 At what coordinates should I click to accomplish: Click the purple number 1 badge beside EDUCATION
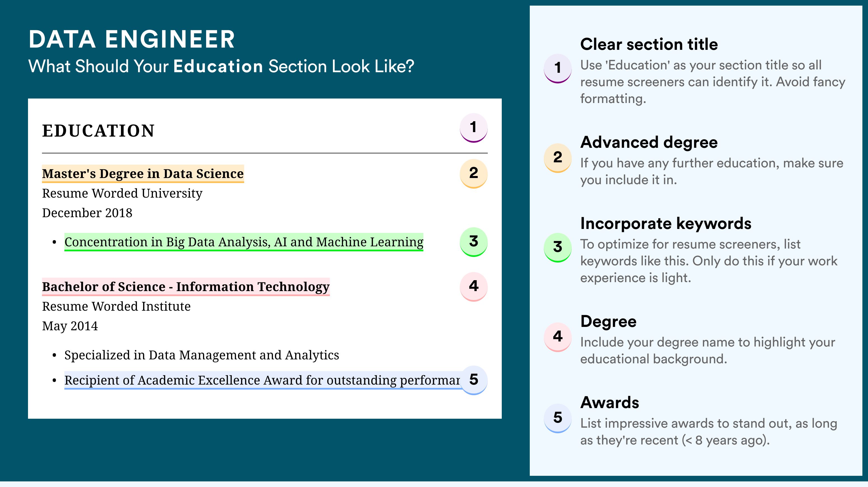(473, 128)
